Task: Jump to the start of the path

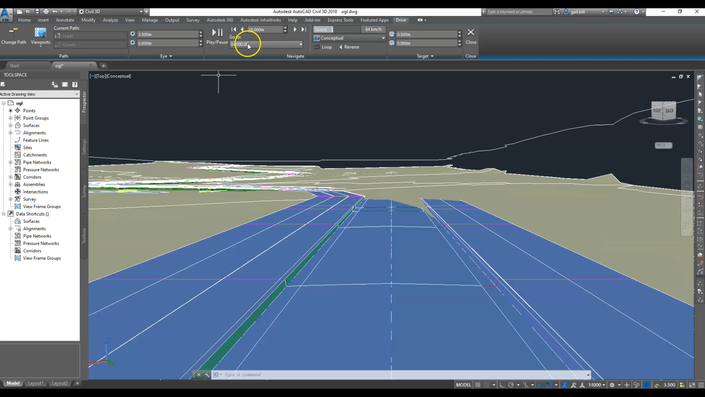Action: click(234, 29)
